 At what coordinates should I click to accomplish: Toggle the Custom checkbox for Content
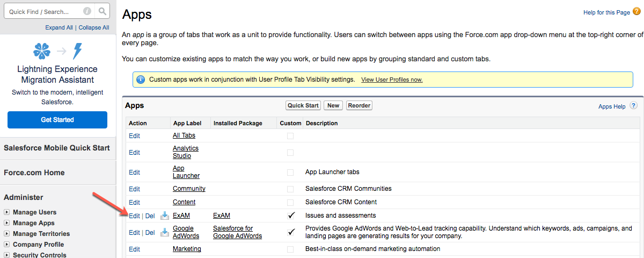pos(290,202)
